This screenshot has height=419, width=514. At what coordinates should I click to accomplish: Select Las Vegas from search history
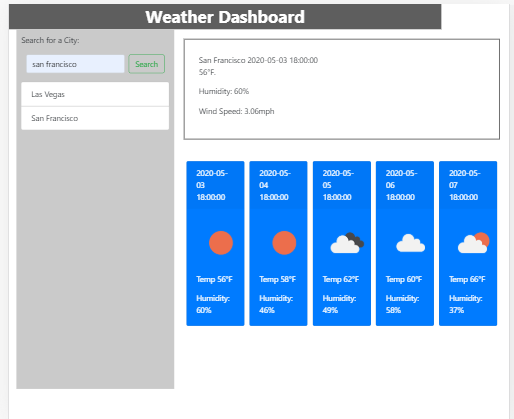pyautogui.click(x=95, y=94)
